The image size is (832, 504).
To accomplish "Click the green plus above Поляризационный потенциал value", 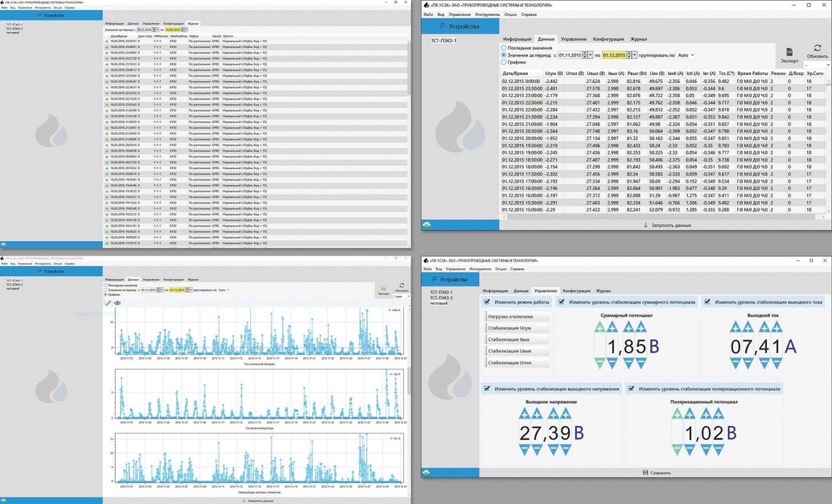I will click(x=677, y=414).
